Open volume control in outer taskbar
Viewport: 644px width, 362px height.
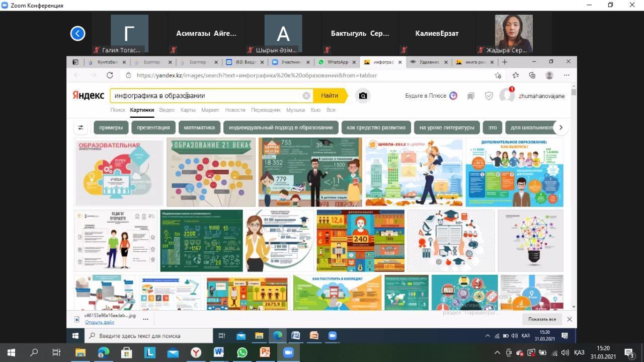click(x=565, y=352)
